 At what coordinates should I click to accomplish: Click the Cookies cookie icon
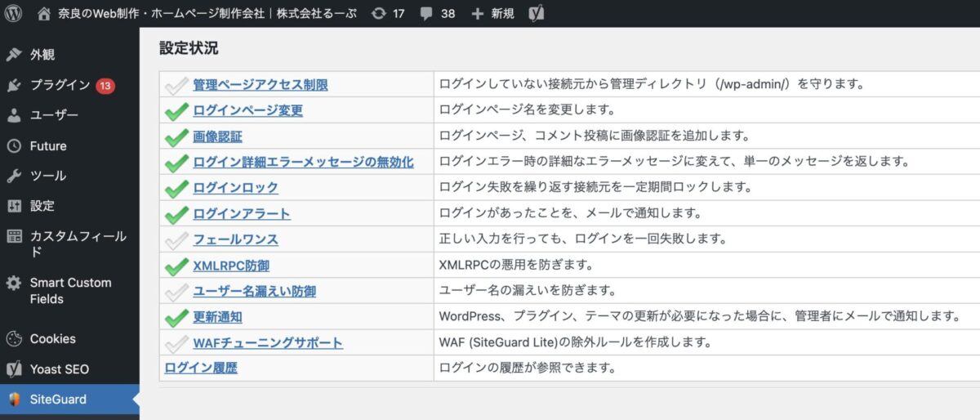point(14,338)
